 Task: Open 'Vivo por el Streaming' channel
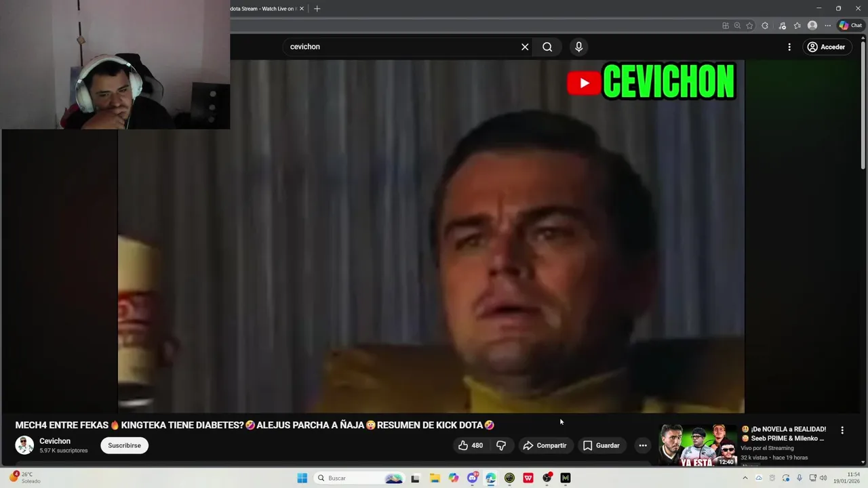coord(767,448)
